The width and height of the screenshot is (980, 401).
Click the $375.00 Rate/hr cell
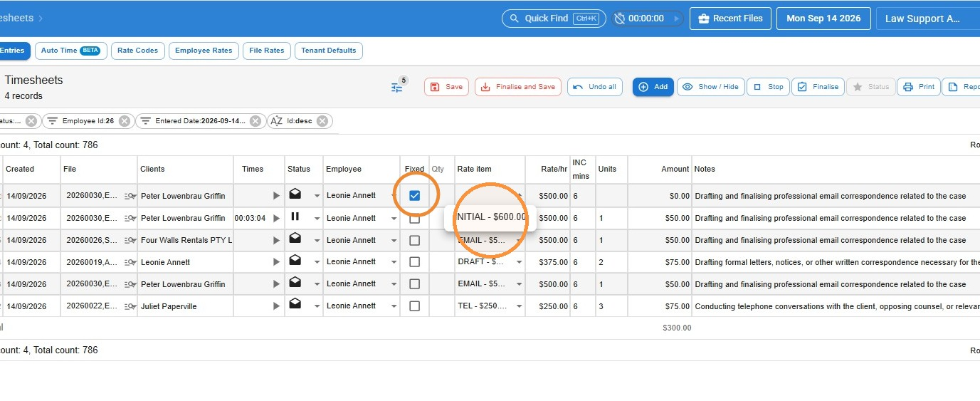[x=547, y=262]
